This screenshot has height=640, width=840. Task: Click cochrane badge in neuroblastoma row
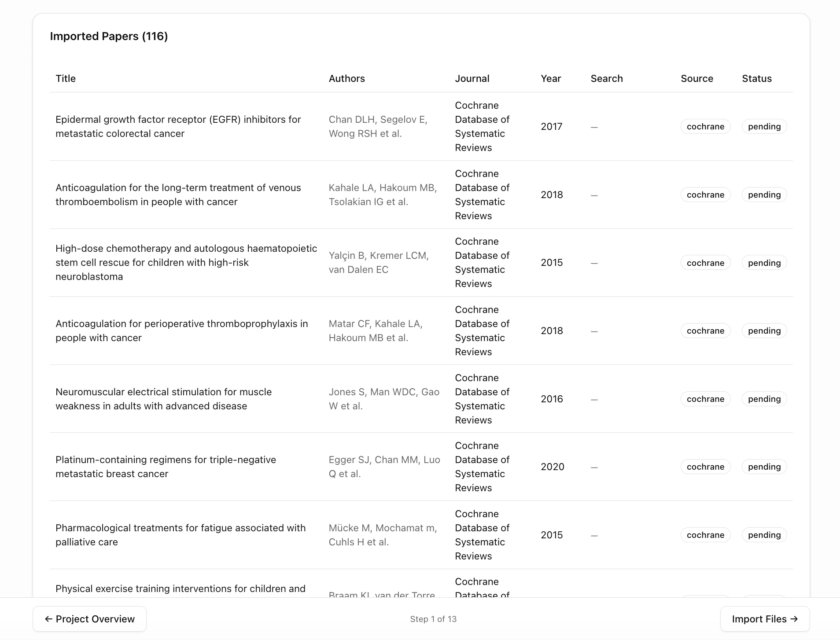click(x=706, y=263)
